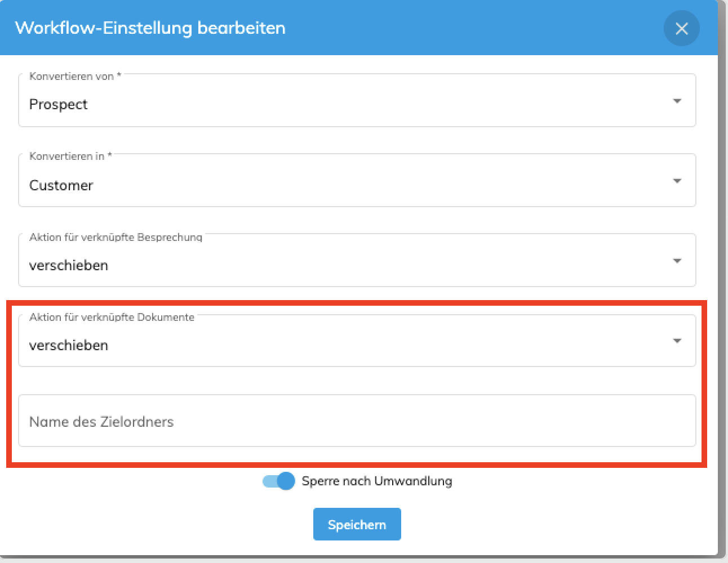Select the Prospect value field
This screenshot has height=563, width=728.
coord(357,101)
